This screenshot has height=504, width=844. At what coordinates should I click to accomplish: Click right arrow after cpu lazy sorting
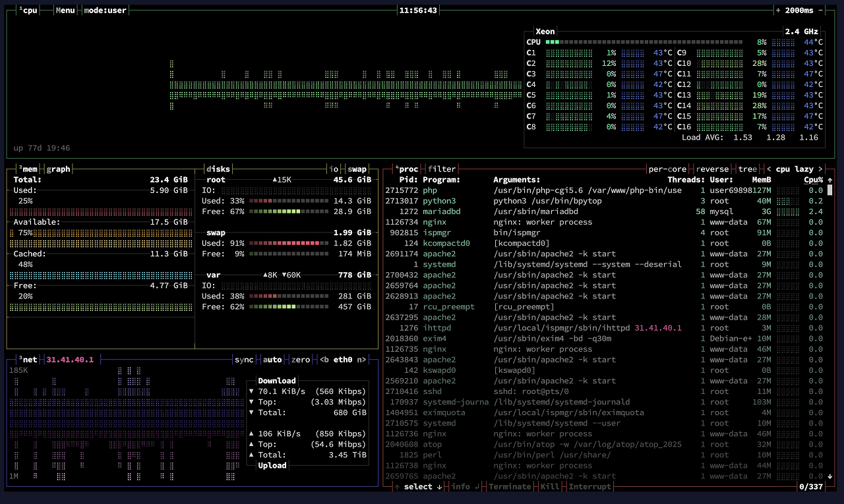(820, 169)
